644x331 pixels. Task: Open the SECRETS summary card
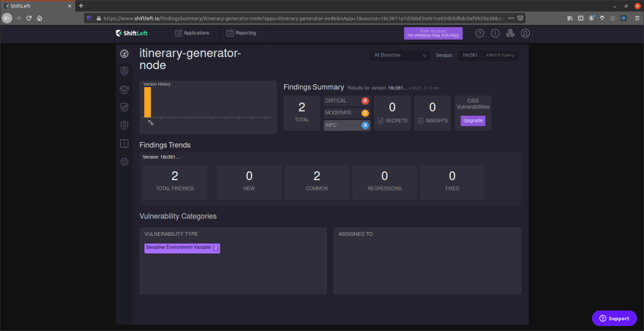(392, 113)
